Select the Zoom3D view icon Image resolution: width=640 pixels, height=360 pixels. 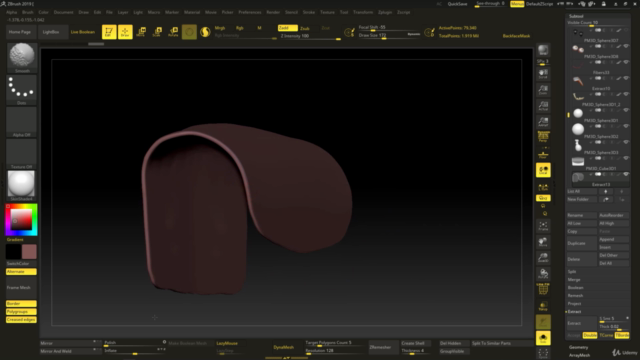[x=543, y=258]
